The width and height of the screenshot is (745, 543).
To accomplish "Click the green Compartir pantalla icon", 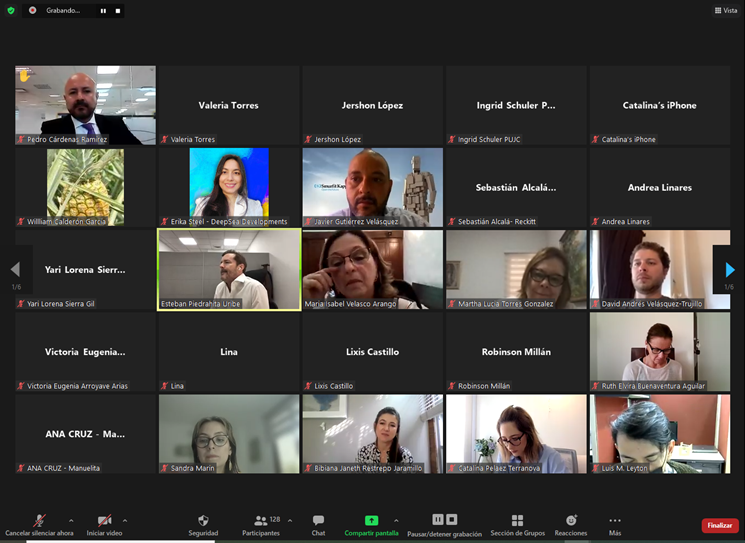I will [371, 520].
